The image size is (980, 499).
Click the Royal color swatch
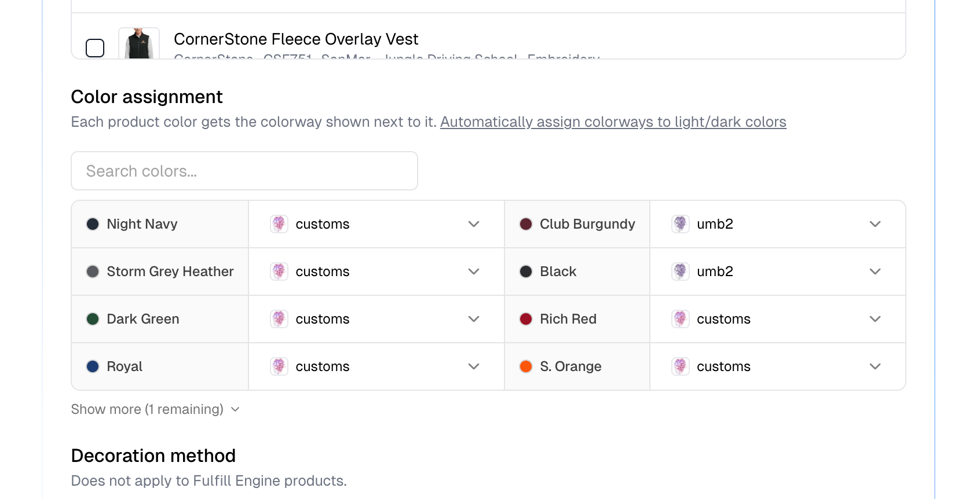[x=93, y=366]
